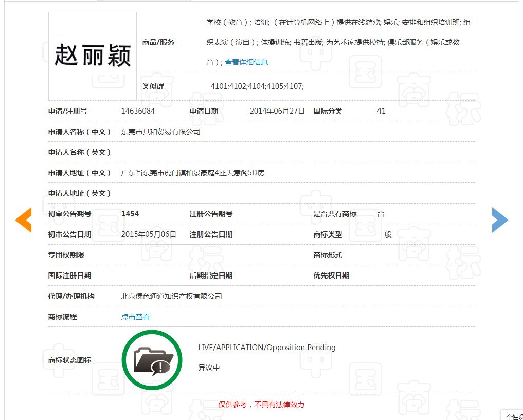
Task: Click the 异议中 status label
Action: click(209, 367)
